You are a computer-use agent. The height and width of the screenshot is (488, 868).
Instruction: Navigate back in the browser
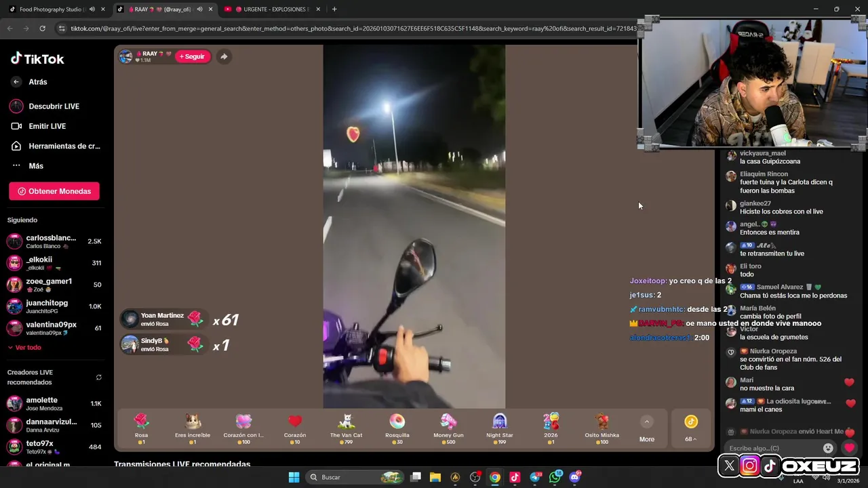(x=9, y=28)
